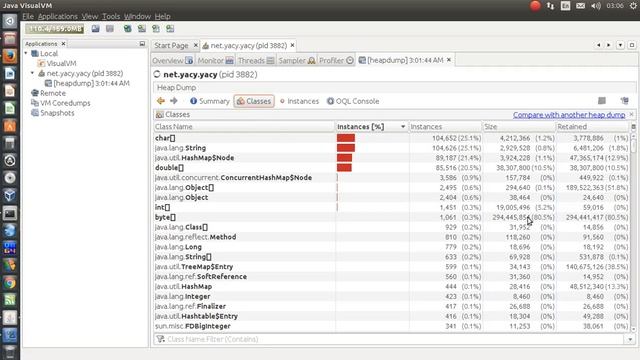Switch to the Threads tab

[x=256, y=60]
